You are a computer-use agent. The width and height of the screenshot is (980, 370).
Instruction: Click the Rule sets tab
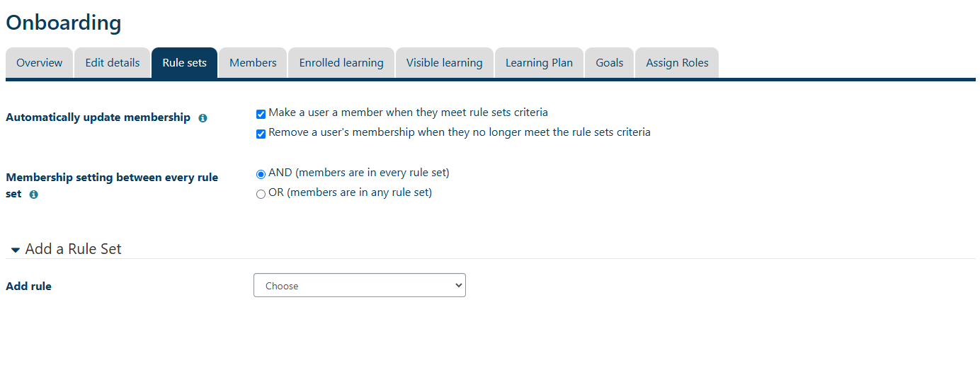tap(184, 63)
